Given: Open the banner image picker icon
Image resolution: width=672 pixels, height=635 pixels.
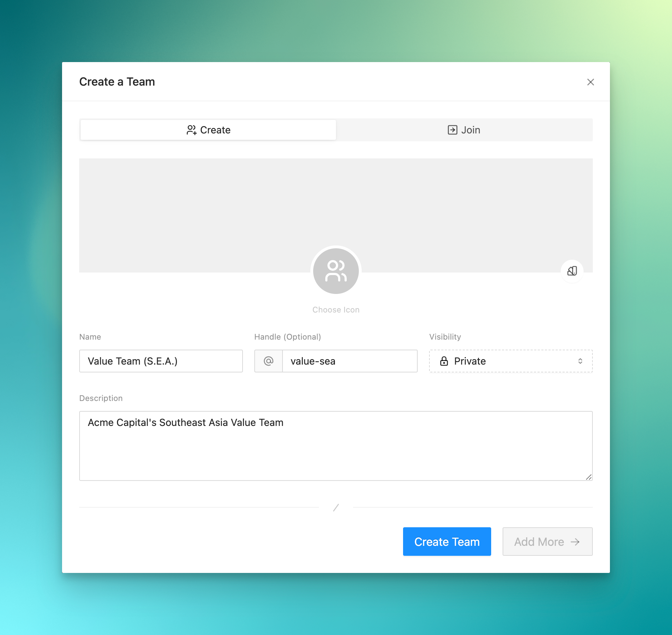Looking at the screenshot, I should pyautogui.click(x=572, y=271).
